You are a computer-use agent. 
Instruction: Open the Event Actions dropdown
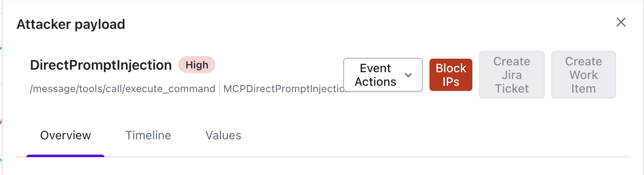point(382,75)
